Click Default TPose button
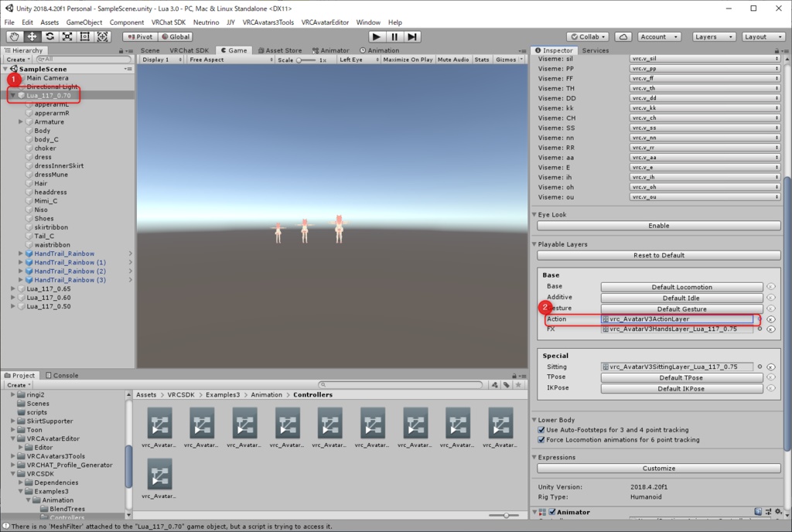Screen dimensions: 792x532 point(681,377)
